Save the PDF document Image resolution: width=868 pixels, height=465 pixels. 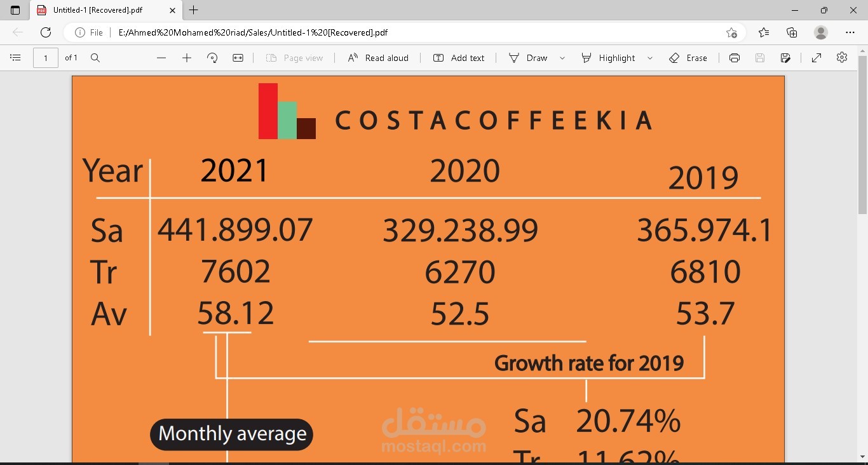point(760,58)
